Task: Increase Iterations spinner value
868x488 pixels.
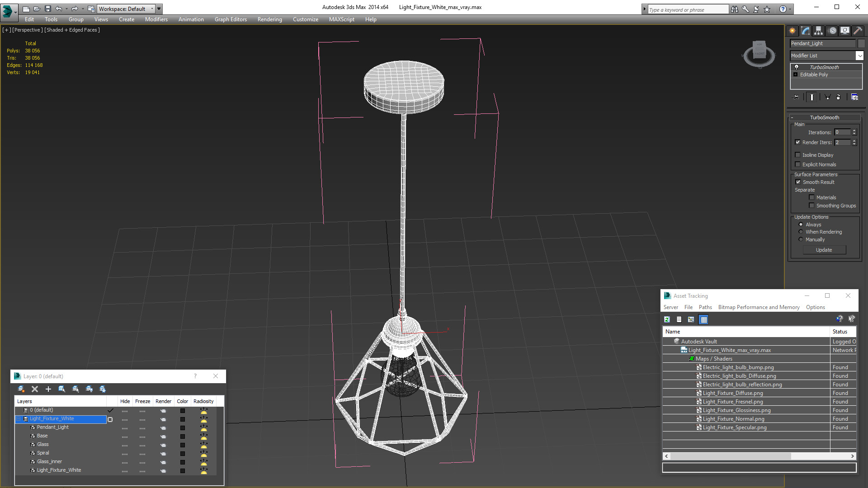Action: point(854,131)
